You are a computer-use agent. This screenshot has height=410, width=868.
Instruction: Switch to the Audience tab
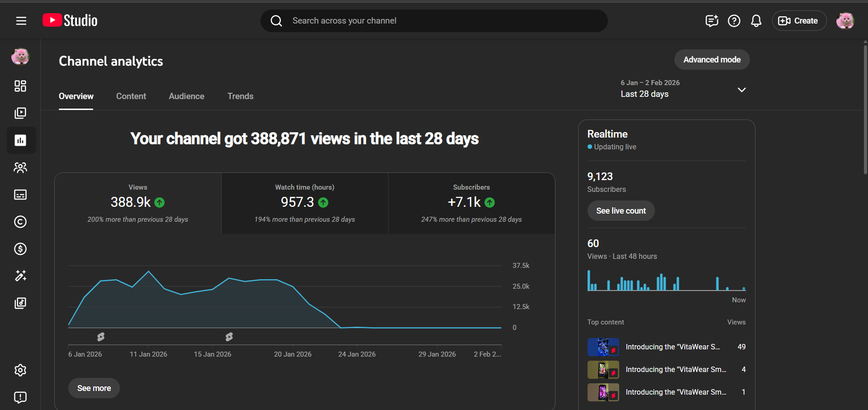click(x=186, y=96)
